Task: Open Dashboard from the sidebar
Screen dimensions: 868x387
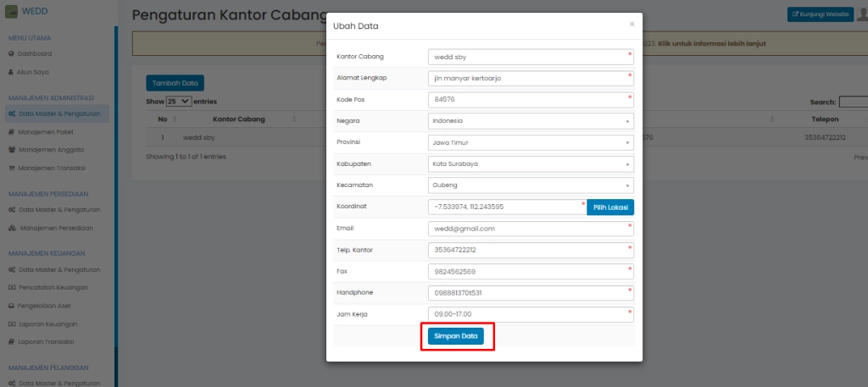Action: click(35, 53)
